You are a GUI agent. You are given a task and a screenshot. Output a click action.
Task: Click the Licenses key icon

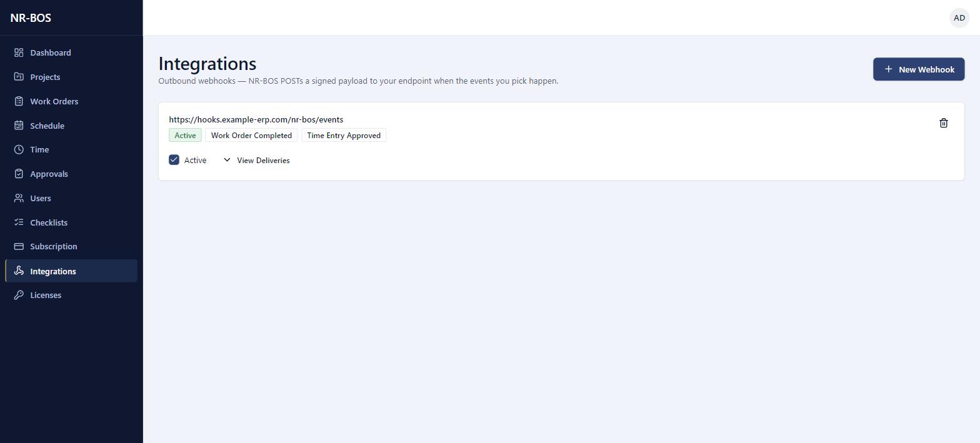(19, 295)
